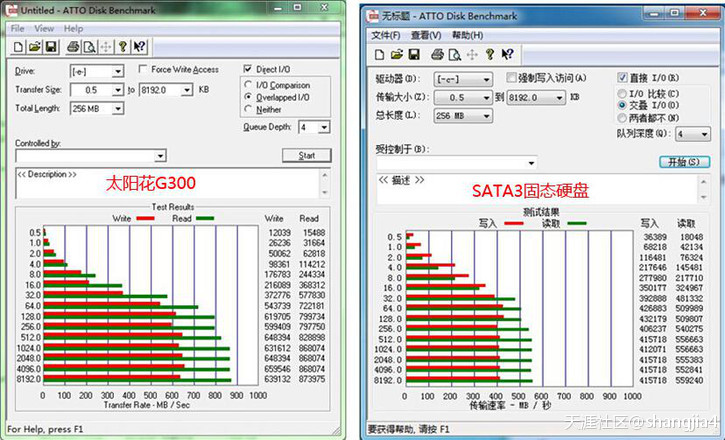Image resolution: width=725 pixels, height=440 pixels.
Task: Click move arrows icon in 无标题 window
Action: pos(472,55)
